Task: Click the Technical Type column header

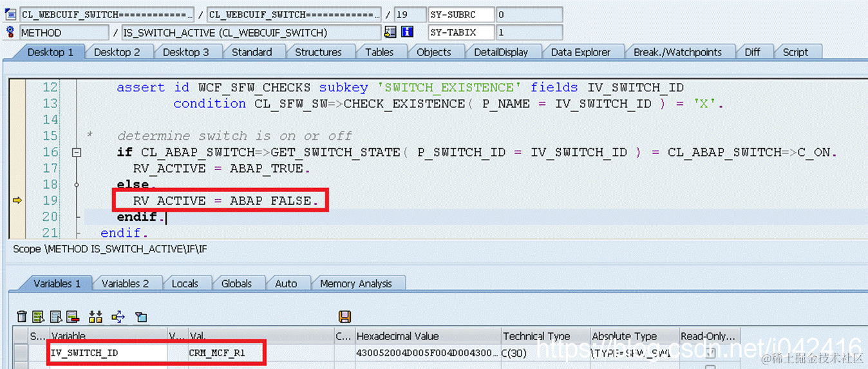Action: tap(545, 336)
